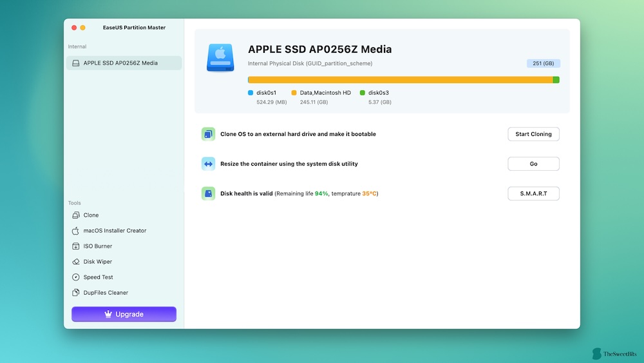This screenshot has width=644, height=363.
Task: Click the macOS Installer Creator apple icon
Action: coord(75,231)
